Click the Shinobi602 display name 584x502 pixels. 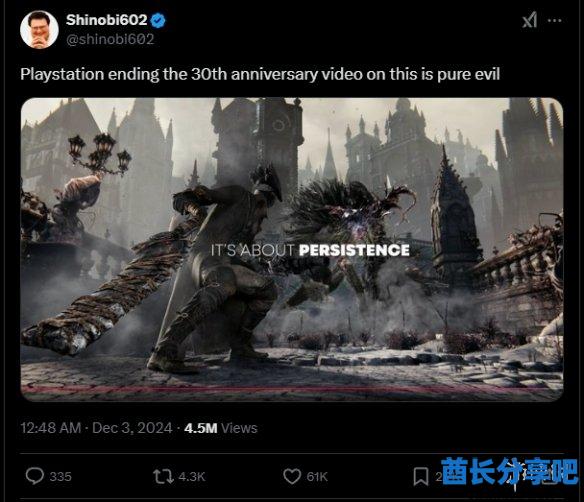(107, 20)
